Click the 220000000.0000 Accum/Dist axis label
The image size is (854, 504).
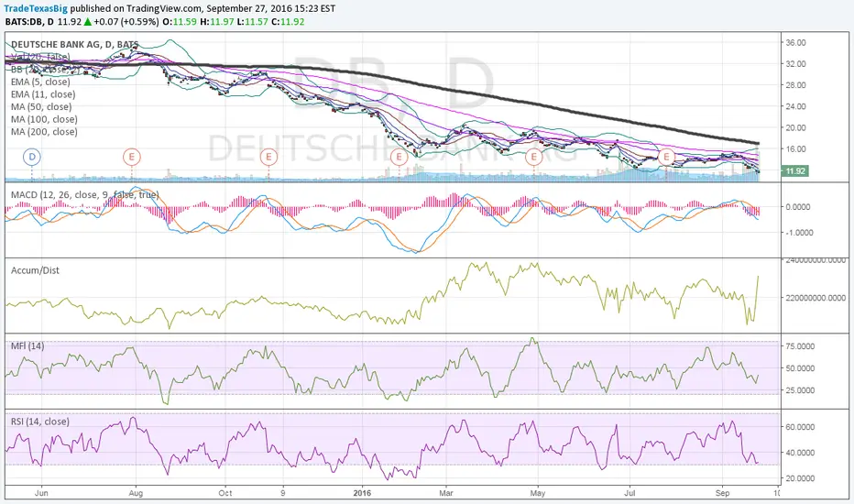(816, 298)
